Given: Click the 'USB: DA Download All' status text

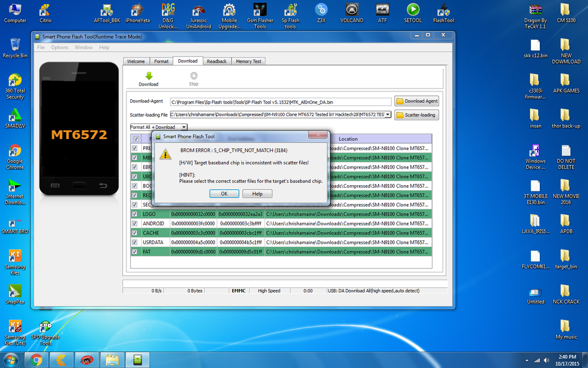Looking at the screenshot, I should pyautogui.click(x=373, y=290).
